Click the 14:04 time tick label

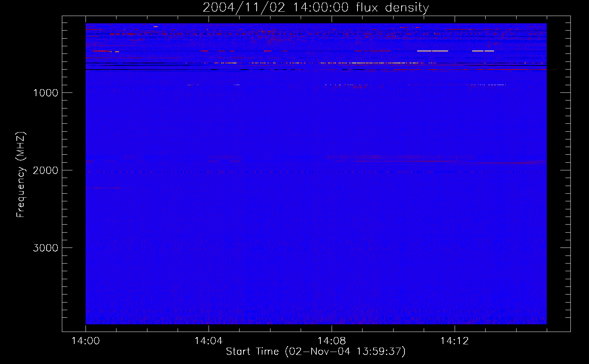click(209, 341)
